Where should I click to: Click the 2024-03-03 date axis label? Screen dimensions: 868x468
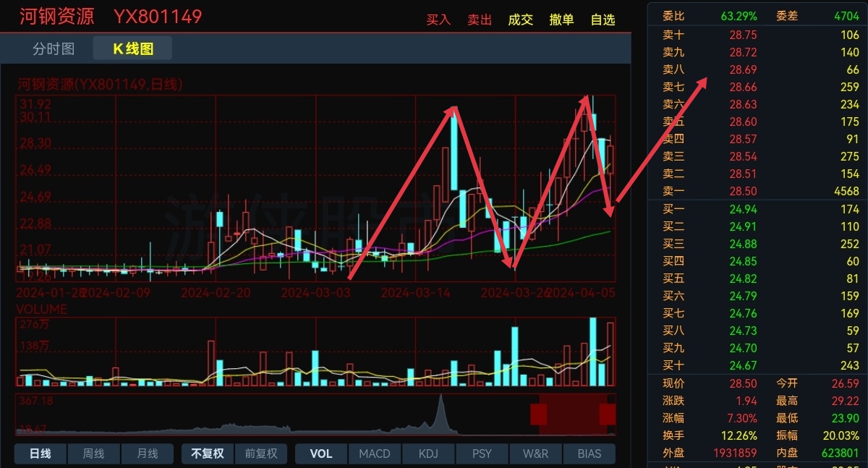tap(315, 293)
